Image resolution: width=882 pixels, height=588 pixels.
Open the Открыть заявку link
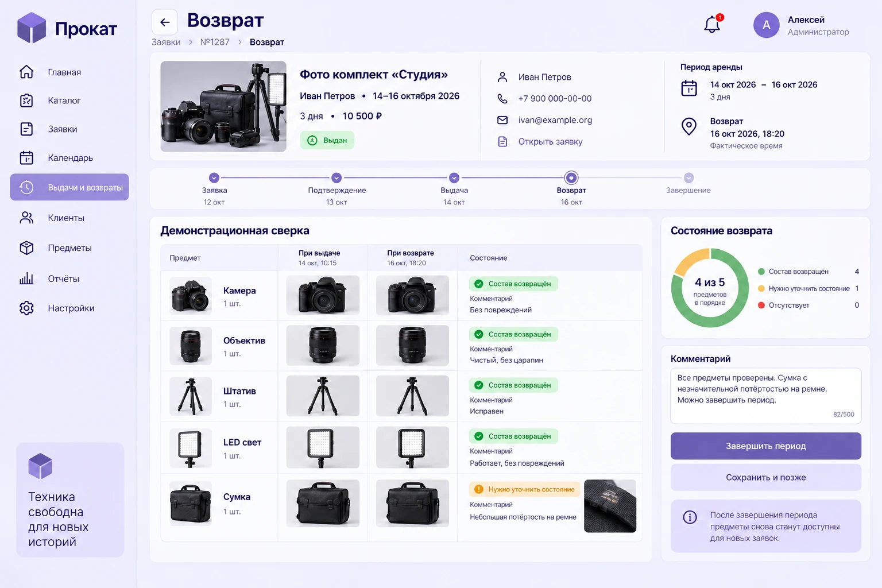click(550, 141)
